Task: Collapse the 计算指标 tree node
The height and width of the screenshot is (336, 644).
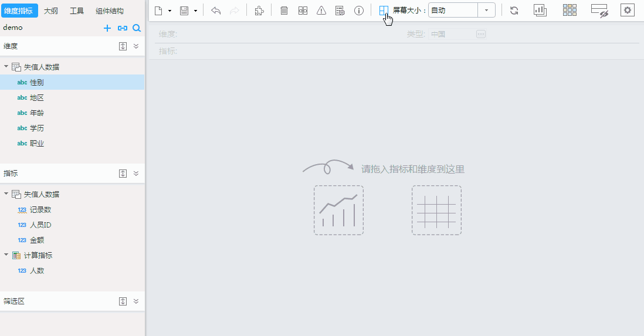Action: [6, 255]
